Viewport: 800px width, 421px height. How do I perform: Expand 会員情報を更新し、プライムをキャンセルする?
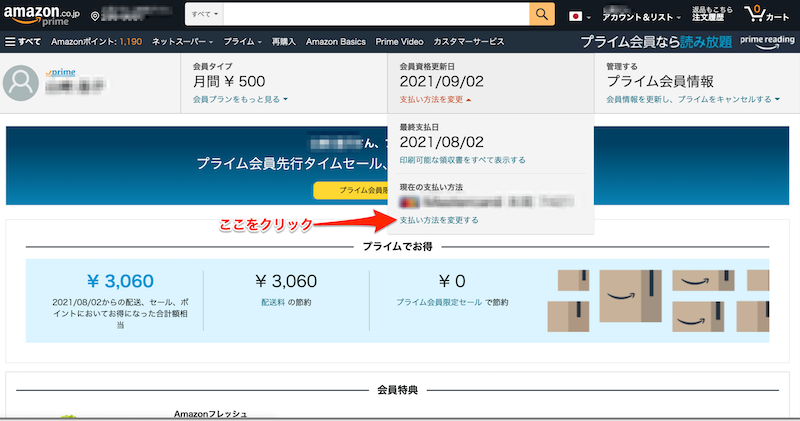click(x=693, y=100)
